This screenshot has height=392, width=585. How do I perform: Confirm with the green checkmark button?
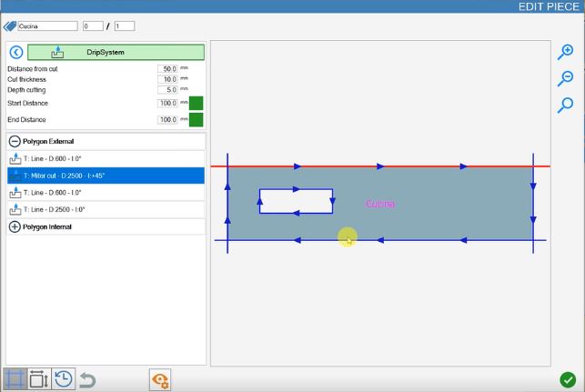pos(568,380)
